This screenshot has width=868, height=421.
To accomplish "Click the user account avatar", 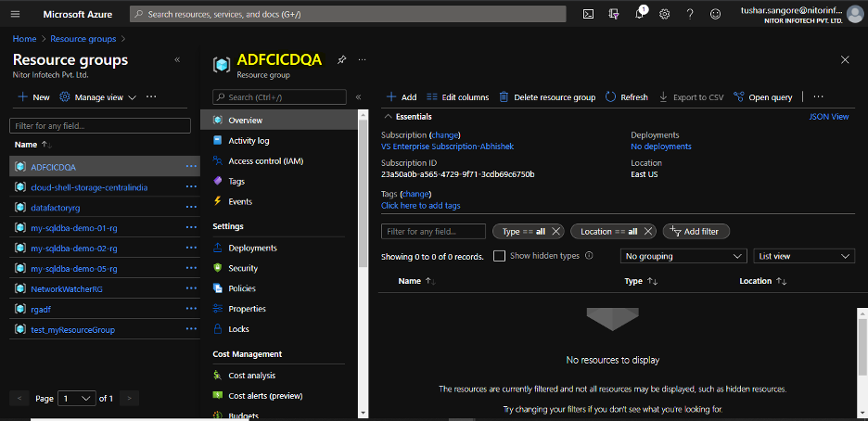I will pyautogui.click(x=853, y=15).
